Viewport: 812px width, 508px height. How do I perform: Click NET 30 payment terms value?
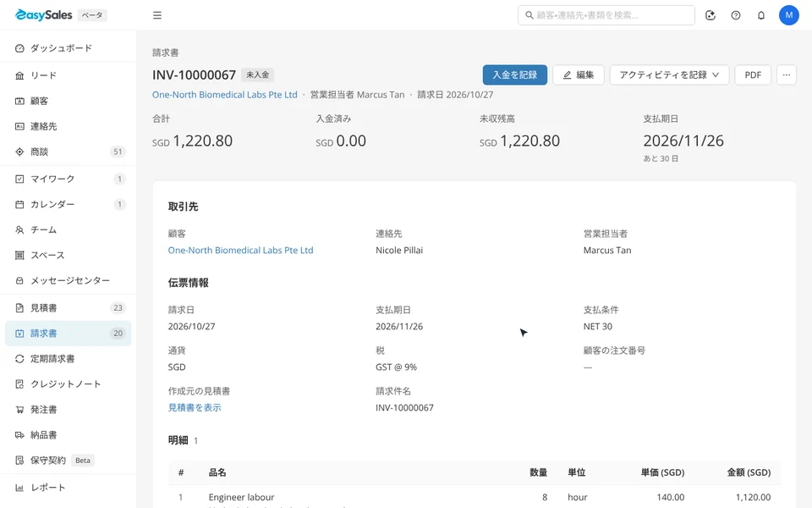[x=598, y=327]
